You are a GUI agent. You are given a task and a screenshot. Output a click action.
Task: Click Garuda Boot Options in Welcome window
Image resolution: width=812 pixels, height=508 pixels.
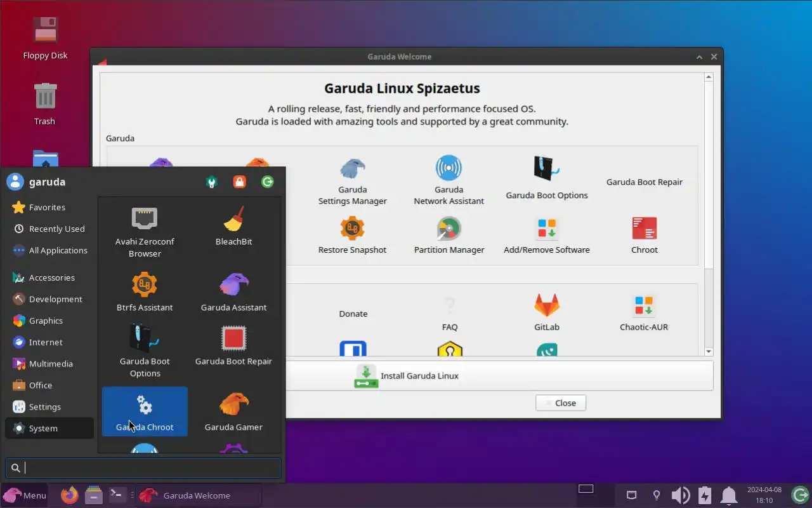click(546, 178)
